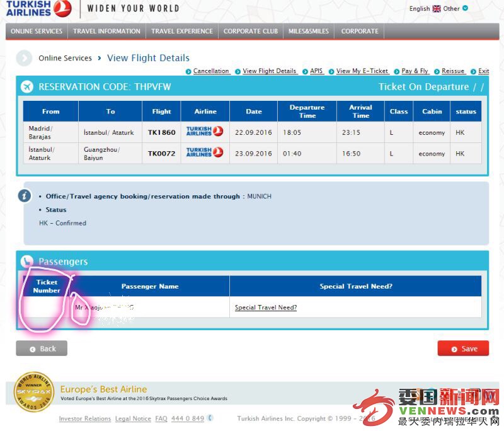Open the Travel Experience menu
Screen dimensions: 504x431
[x=182, y=31]
